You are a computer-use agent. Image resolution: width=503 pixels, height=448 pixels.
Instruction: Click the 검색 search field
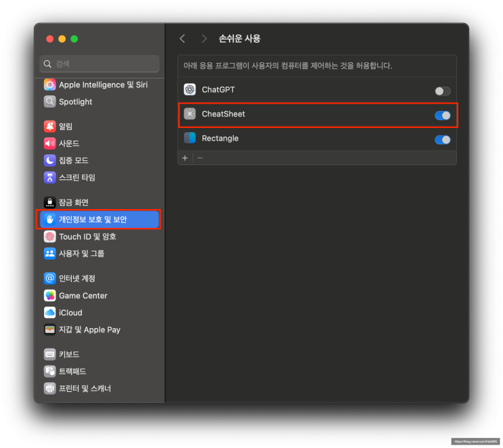tap(100, 64)
